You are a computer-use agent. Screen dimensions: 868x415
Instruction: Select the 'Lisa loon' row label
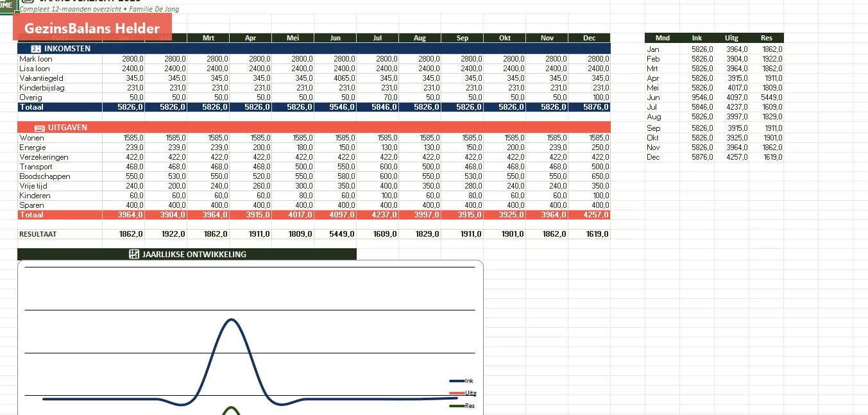tap(34, 69)
